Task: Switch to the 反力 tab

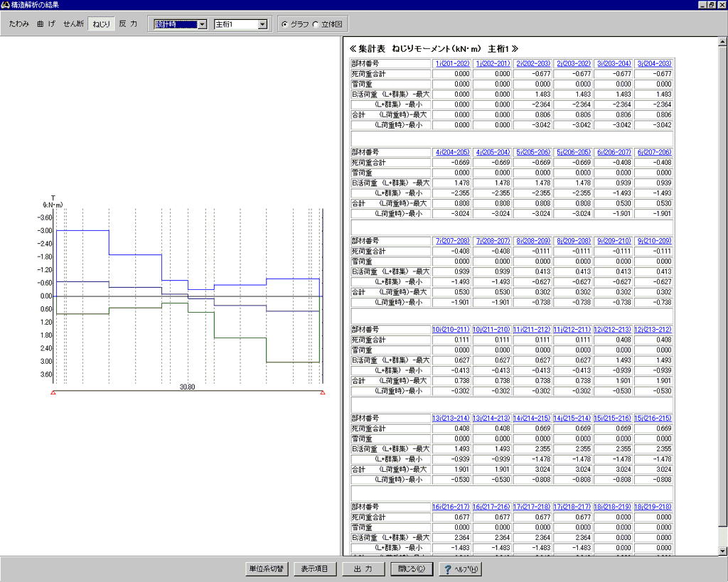Action: tap(129, 23)
